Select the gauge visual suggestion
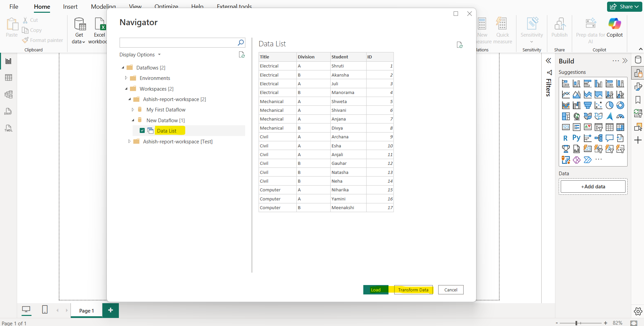The width and height of the screenshot is (644, 326). pos(621,116)
